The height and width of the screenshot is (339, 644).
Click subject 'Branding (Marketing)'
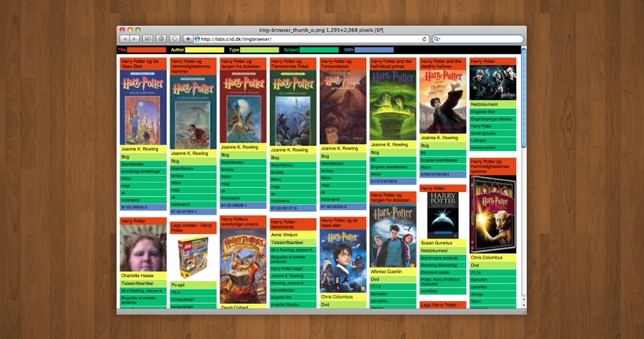click(x=443, y=266)
